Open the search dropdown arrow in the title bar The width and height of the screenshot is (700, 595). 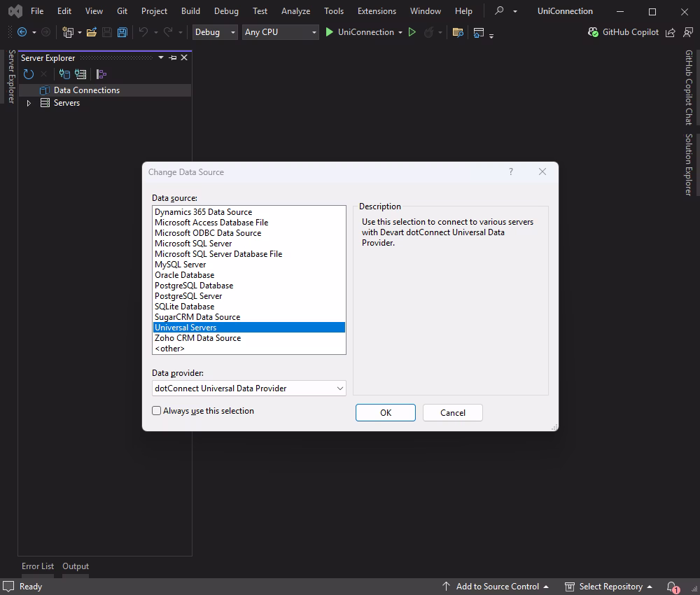515,11
